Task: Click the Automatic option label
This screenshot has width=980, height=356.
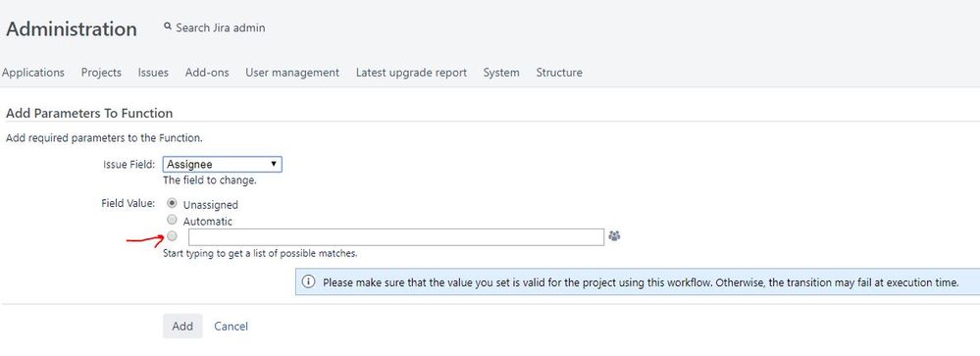Action: 208,221
